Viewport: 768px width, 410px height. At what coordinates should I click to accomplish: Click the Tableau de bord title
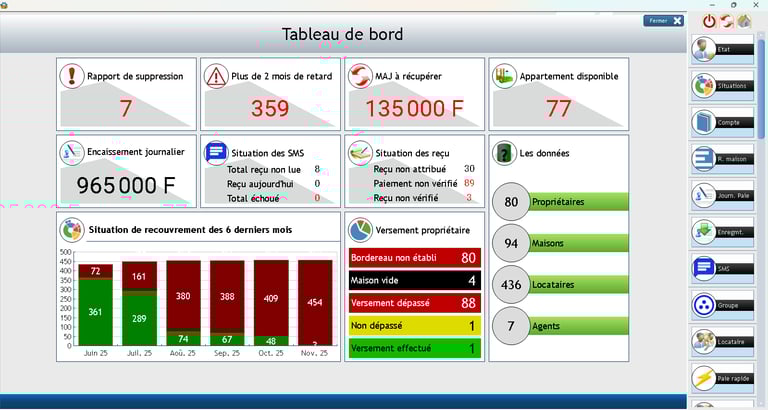(342, 34)
